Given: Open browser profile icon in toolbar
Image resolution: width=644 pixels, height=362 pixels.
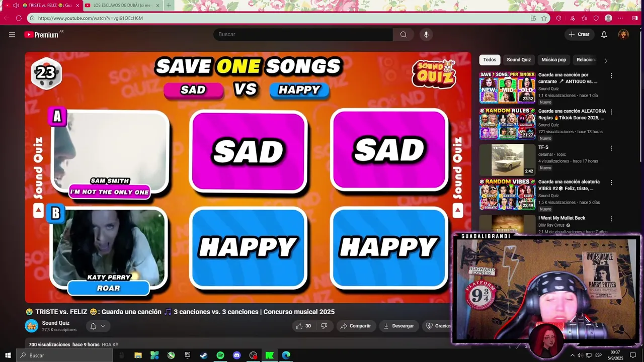Looking at the screenshot, I should pos(608,18).
